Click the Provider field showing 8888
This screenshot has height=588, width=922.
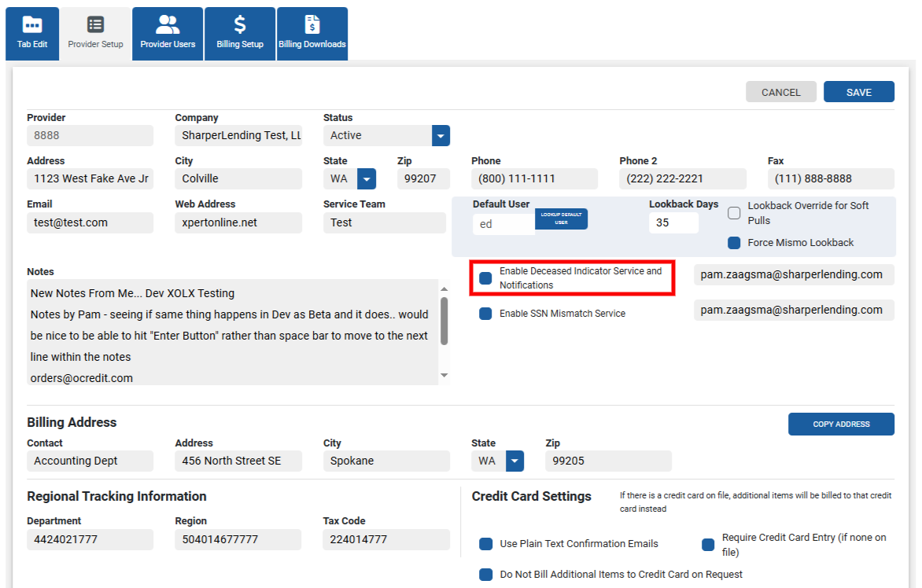click(90, 136)
